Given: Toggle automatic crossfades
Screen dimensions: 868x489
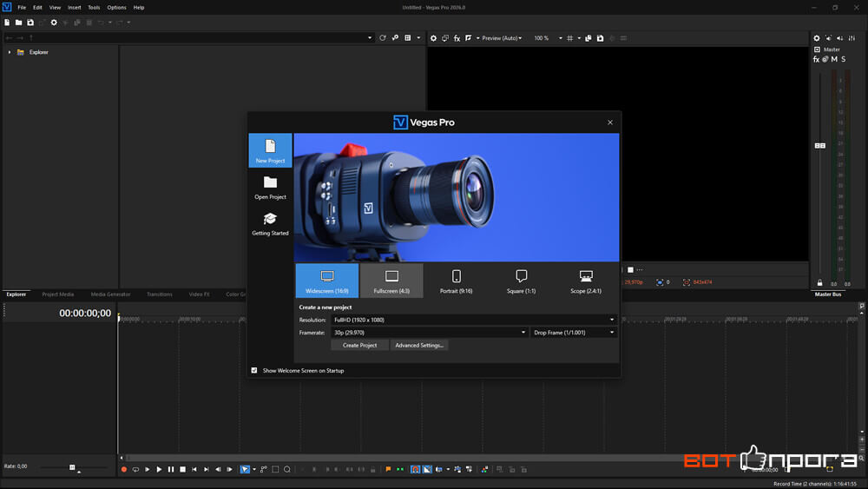Looking at the screenshot, I should pyautogui.click(x=427, y=470).
